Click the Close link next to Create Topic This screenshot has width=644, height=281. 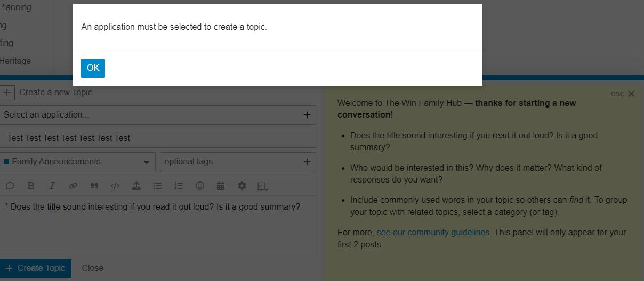(x=93, y=268)
